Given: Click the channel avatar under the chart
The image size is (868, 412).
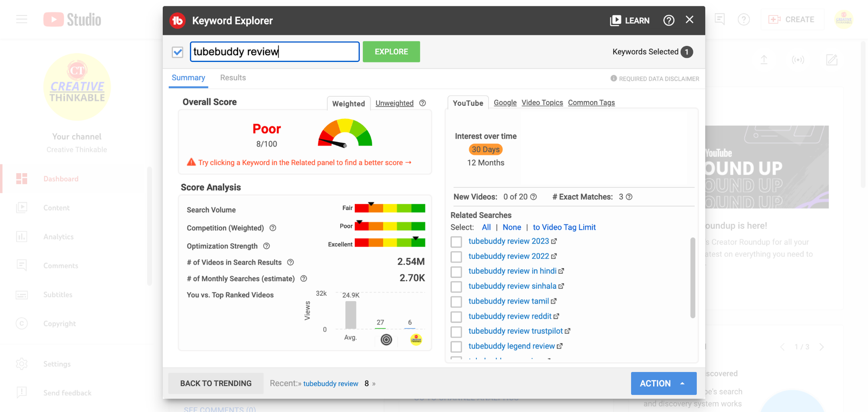Looking at the screenshot, I should tap(416, 339).
